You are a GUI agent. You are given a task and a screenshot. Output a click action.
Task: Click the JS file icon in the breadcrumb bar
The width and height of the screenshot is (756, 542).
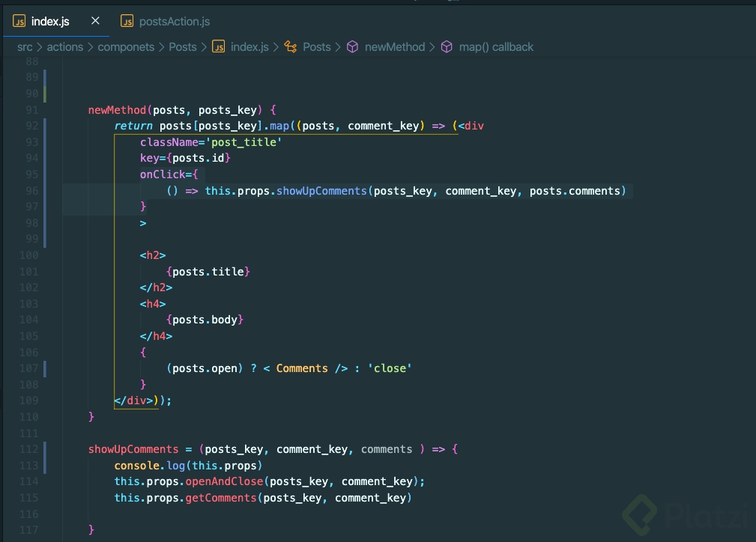[x=218, y=46]
